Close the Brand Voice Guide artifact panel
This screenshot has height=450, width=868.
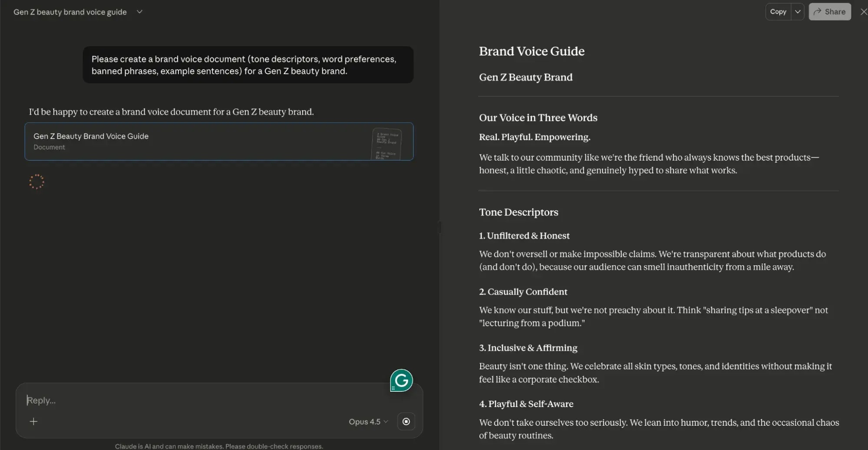point(863,11)
